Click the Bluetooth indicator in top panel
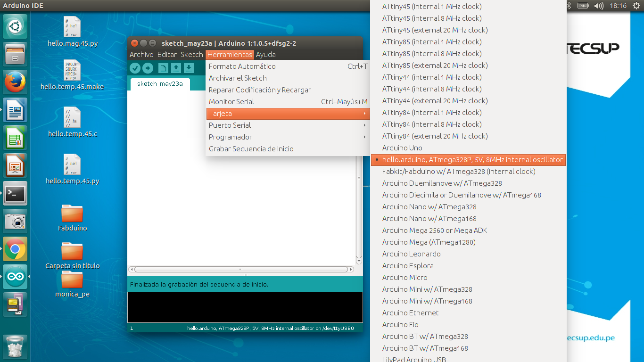Viewport: 644px width, 362px height. coord(569,6)
